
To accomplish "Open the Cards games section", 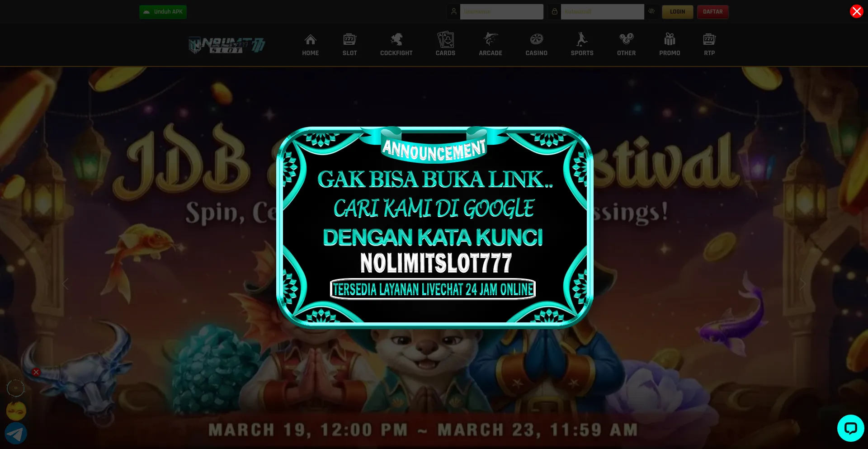I will point(445,44).
